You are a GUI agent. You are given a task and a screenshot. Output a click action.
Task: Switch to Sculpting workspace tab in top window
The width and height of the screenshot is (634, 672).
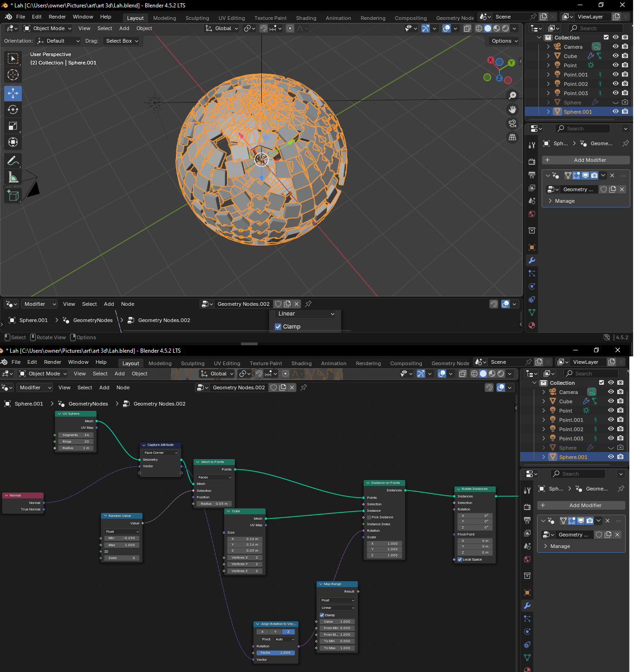[197, 18]
